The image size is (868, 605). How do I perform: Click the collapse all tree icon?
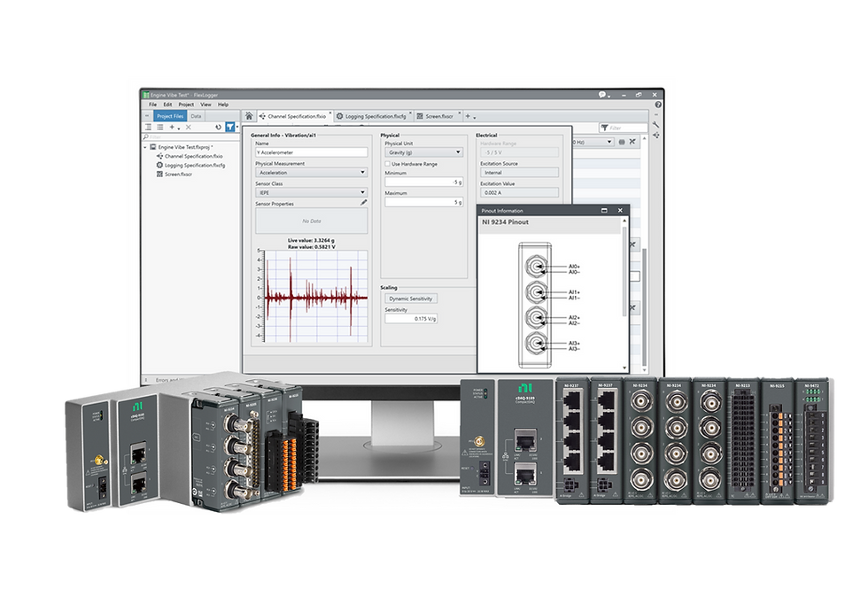159,128
